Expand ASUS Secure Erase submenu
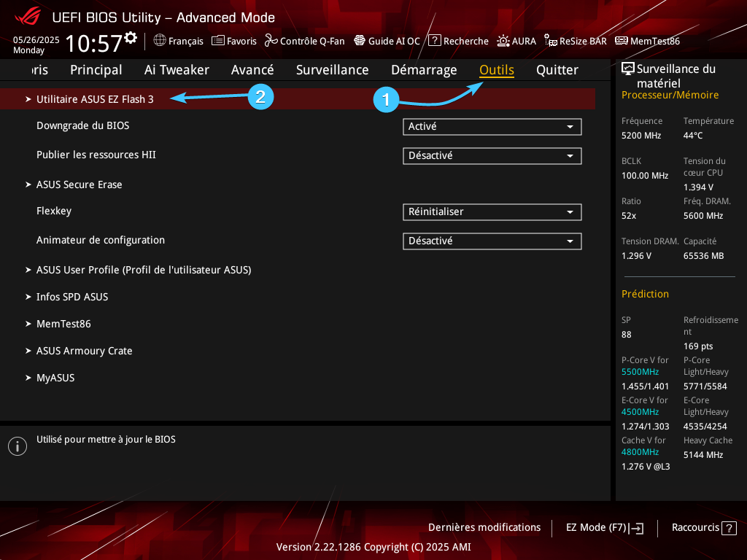747x560 pixels. click(79, 184)
